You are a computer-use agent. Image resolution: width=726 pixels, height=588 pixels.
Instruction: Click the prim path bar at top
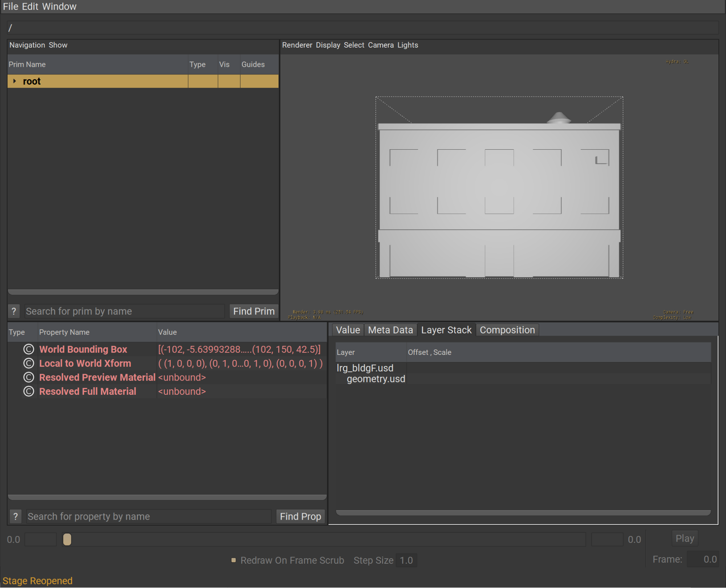pyautogui.click(x=362, y=28)
